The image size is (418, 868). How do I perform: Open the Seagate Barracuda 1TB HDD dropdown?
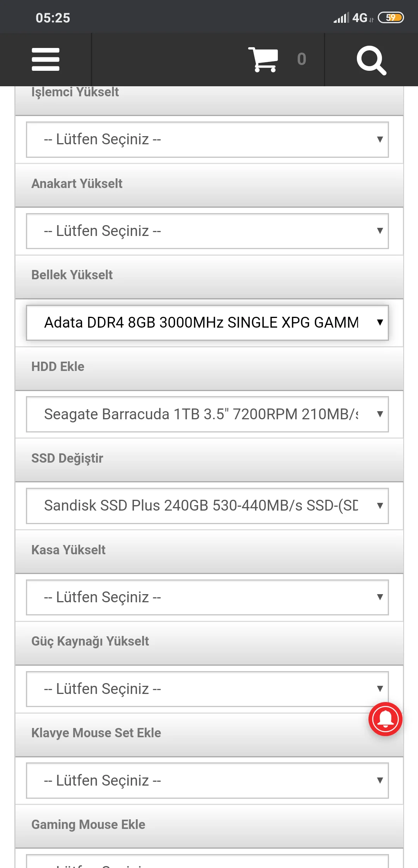[x=207, y=414]
